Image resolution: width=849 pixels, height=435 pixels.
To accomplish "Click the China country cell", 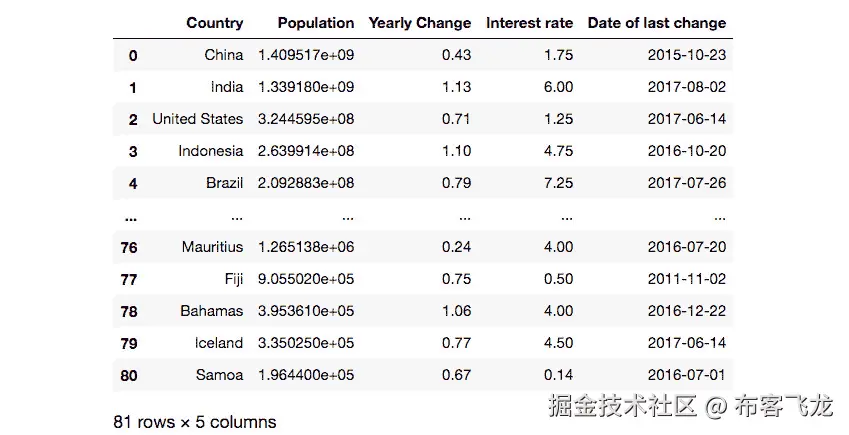I will [223, 54].
